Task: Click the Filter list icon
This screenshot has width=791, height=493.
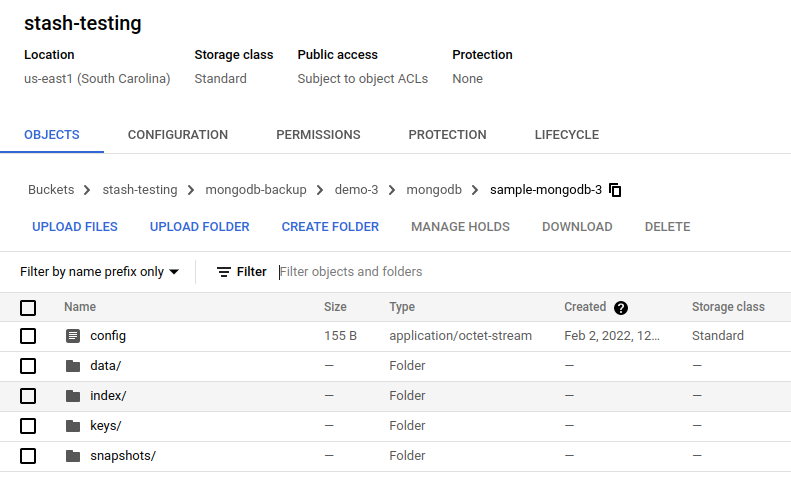Action: point(224,272)
